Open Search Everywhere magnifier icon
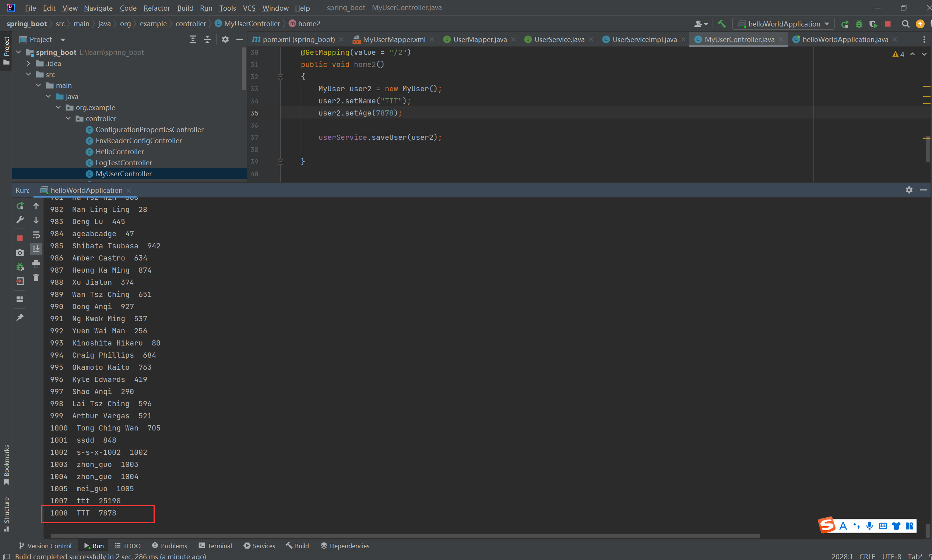 pyautogui.click(x=905, y=24)
